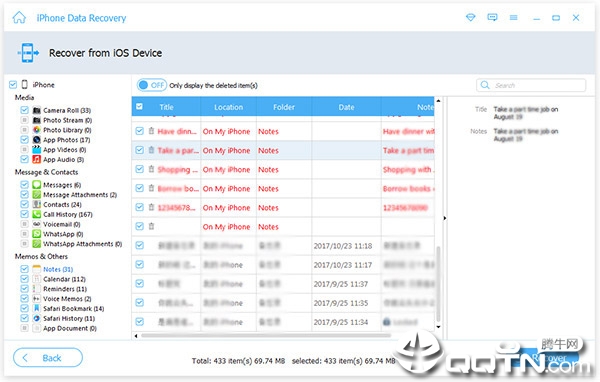Toggle the select-all checkbox in table header
600x382 pixels.
(x=140, y=107)
